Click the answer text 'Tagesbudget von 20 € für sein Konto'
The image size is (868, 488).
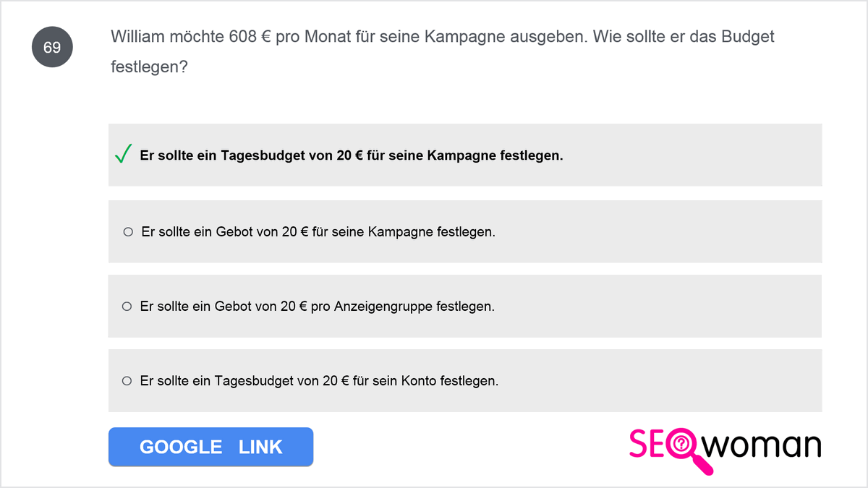(319, 380)
